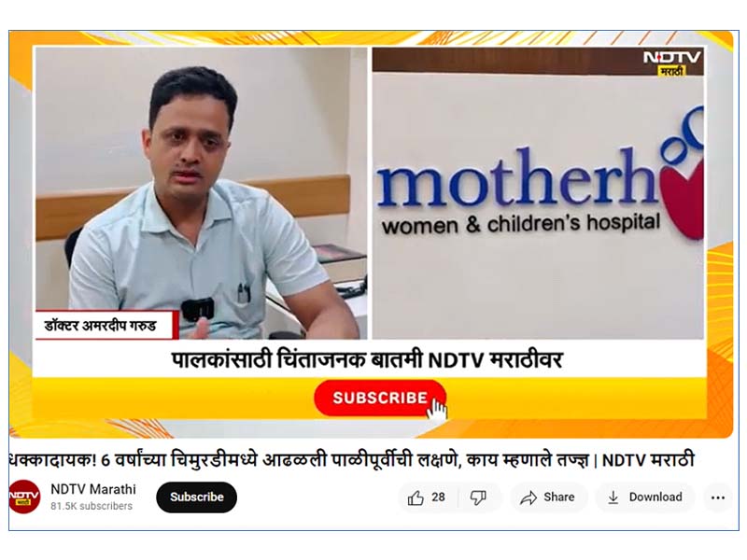Click the like count number 28
The image size is (747, 560).
[x=438, y=497]
